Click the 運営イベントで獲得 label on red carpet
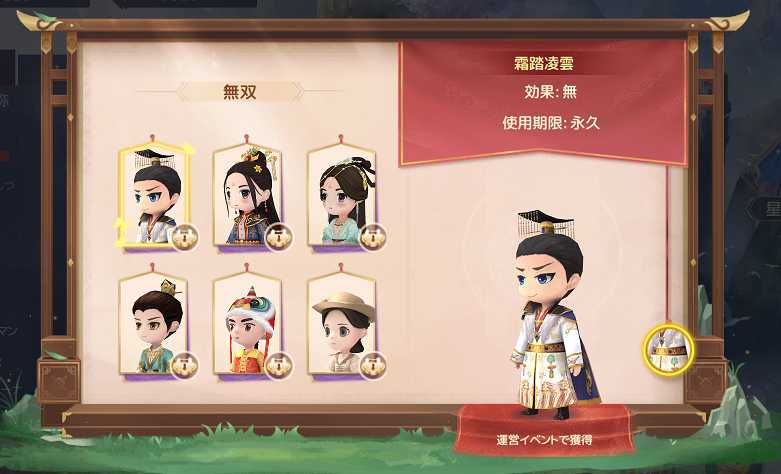The width and height of the screenshot is (781, 474). point(544,440)
